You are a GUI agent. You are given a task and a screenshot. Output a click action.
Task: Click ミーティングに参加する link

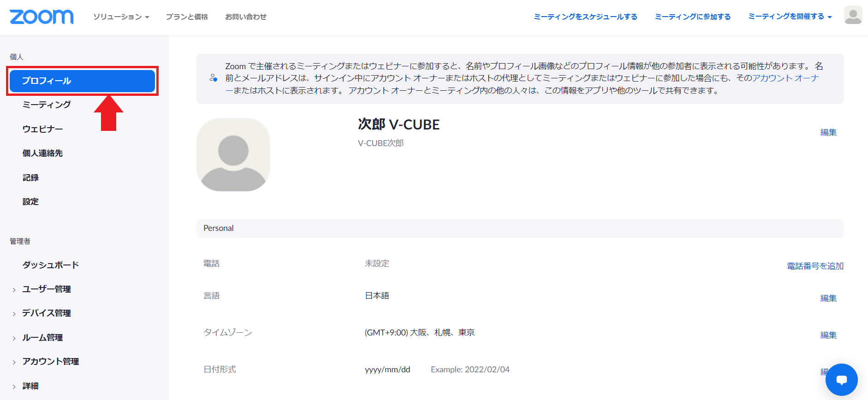tap(693, 17)
